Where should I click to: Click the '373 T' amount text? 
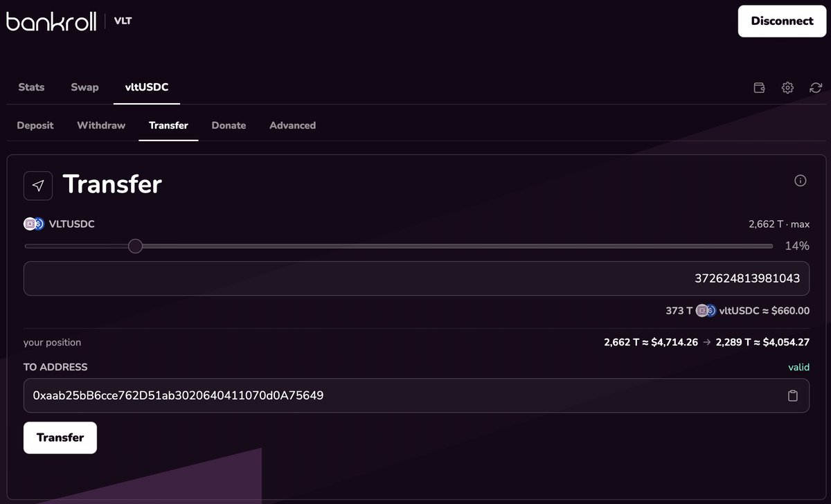point(679,311)
